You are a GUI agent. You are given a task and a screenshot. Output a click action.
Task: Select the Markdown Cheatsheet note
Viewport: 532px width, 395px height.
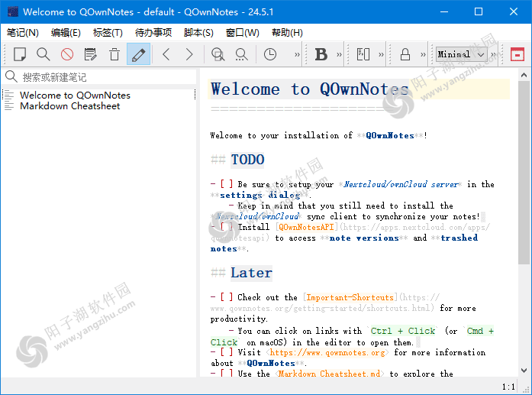[x=70, y=106]
